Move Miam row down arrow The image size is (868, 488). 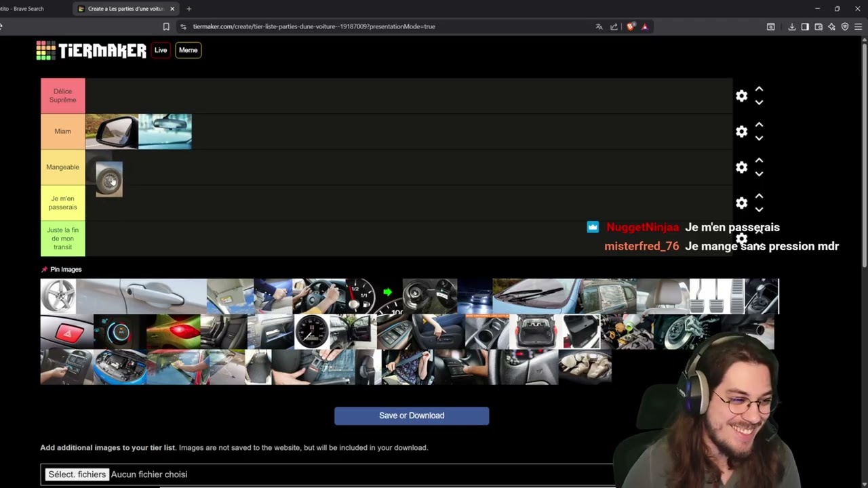759,138
